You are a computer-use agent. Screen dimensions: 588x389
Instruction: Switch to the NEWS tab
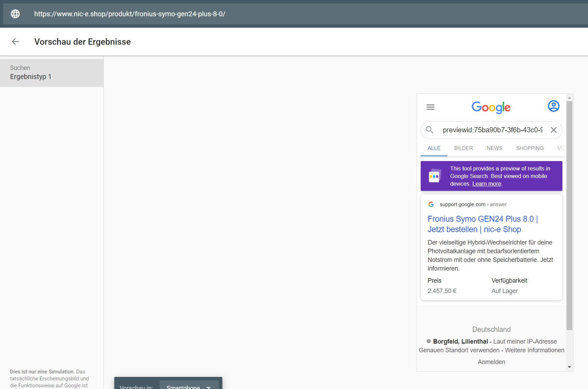pyautogui.click(x=495, y=148)
